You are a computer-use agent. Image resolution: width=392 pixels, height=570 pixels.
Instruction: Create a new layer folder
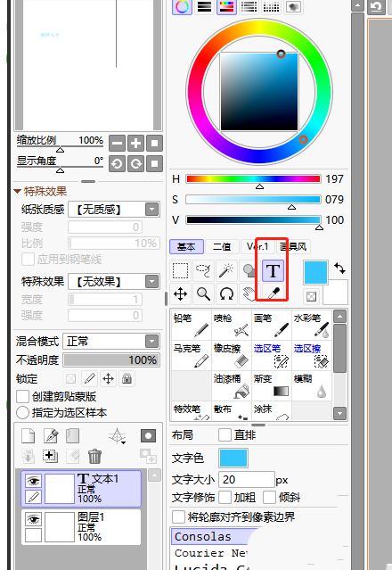[72, 435]
